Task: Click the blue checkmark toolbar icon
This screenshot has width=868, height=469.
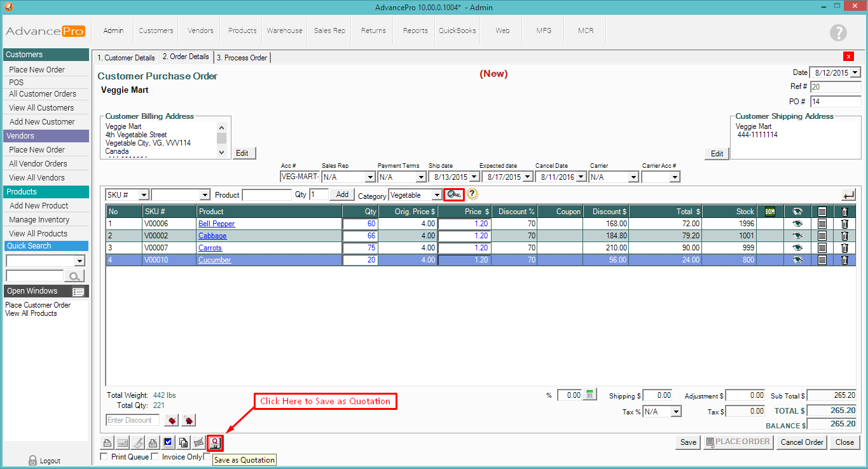Action: click(x=169, y=442)
